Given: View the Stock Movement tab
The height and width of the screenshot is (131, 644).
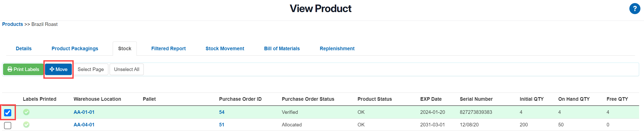Looking at the screenshot, I should (x=225, y=49).
